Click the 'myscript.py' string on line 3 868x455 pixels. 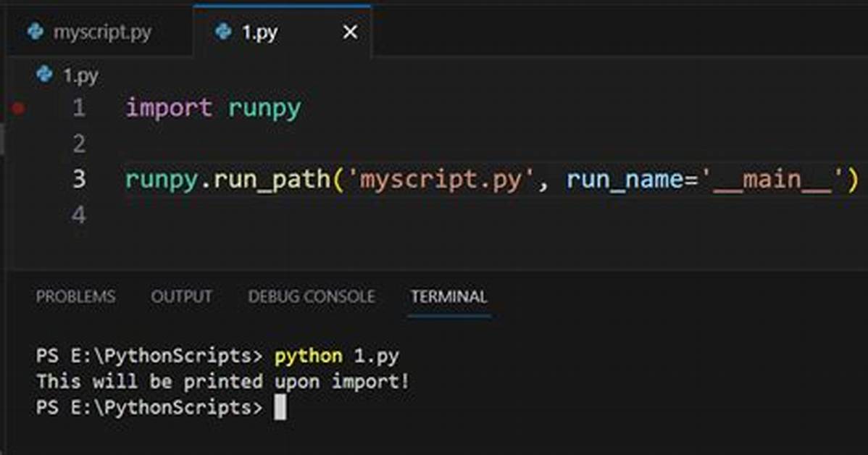click(x=440, y=180)
